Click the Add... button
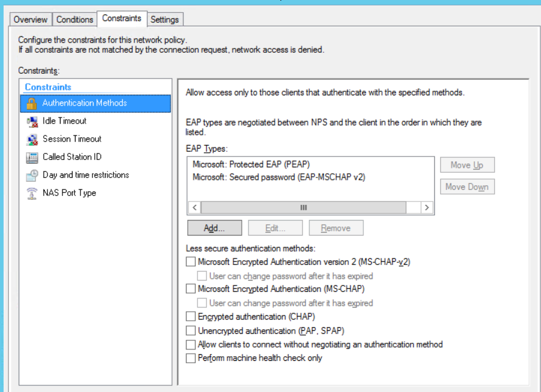 point(214,228)
